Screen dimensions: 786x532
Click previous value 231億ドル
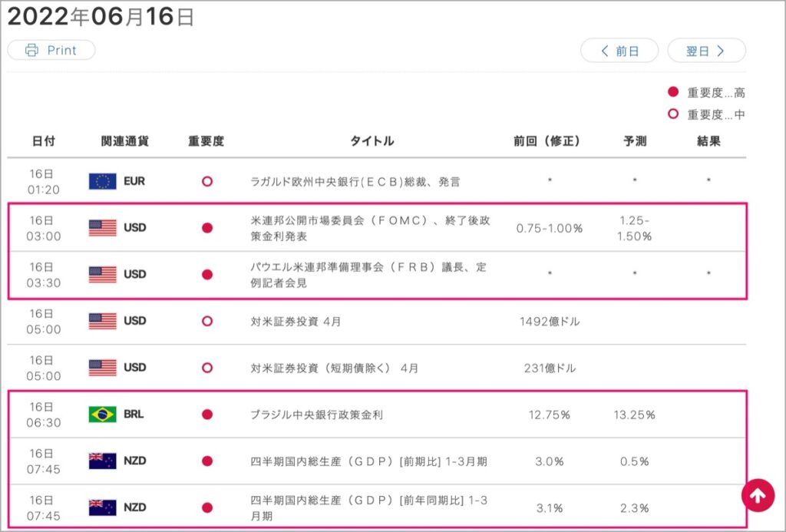[550, 368]
